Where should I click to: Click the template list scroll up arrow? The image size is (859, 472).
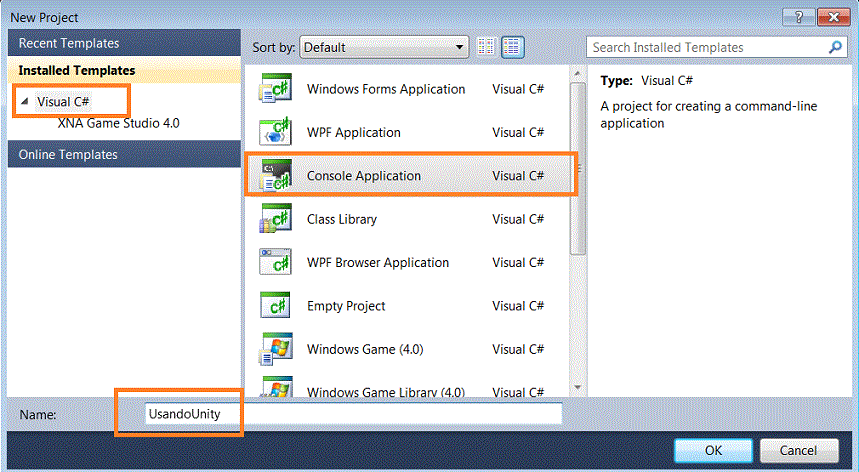(x=577, y=73)
